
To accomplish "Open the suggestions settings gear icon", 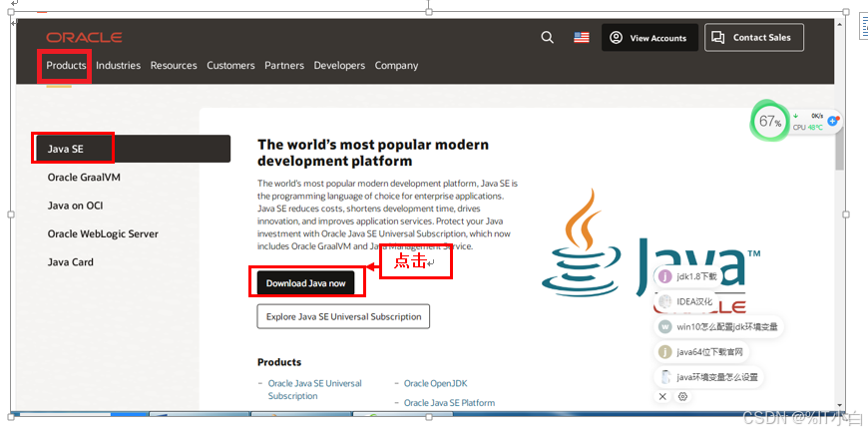I will (682, 396).
